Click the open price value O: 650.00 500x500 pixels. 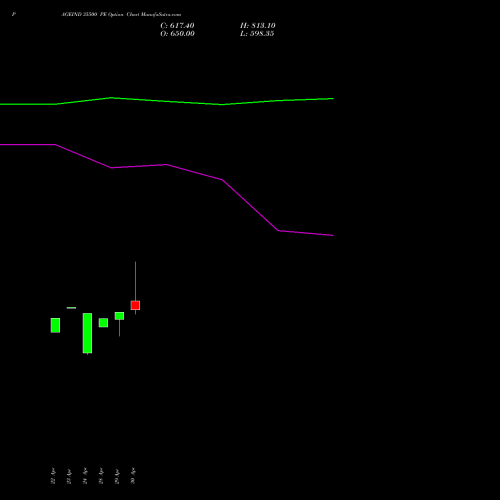177,34
